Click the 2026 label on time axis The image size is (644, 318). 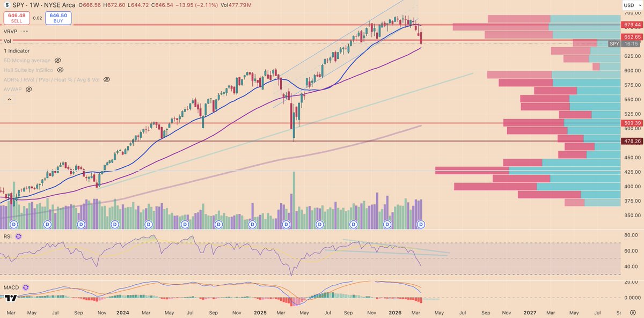click(x=394, y=312)
